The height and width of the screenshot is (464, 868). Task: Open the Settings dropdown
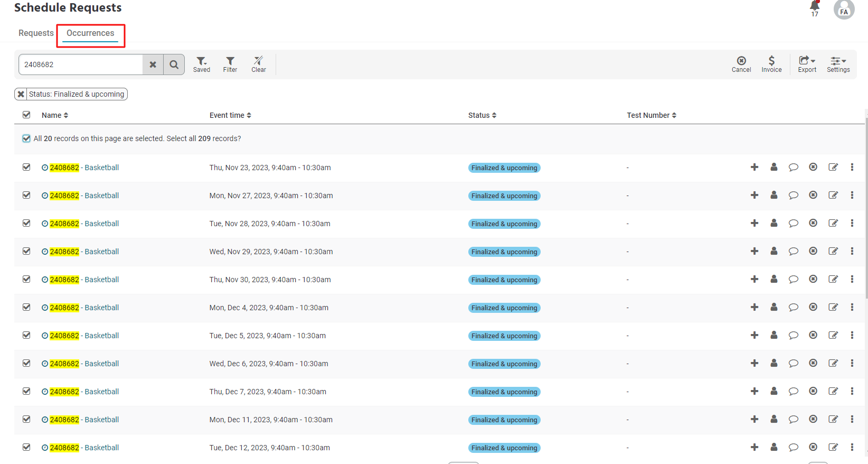click(x=838, y=64)
